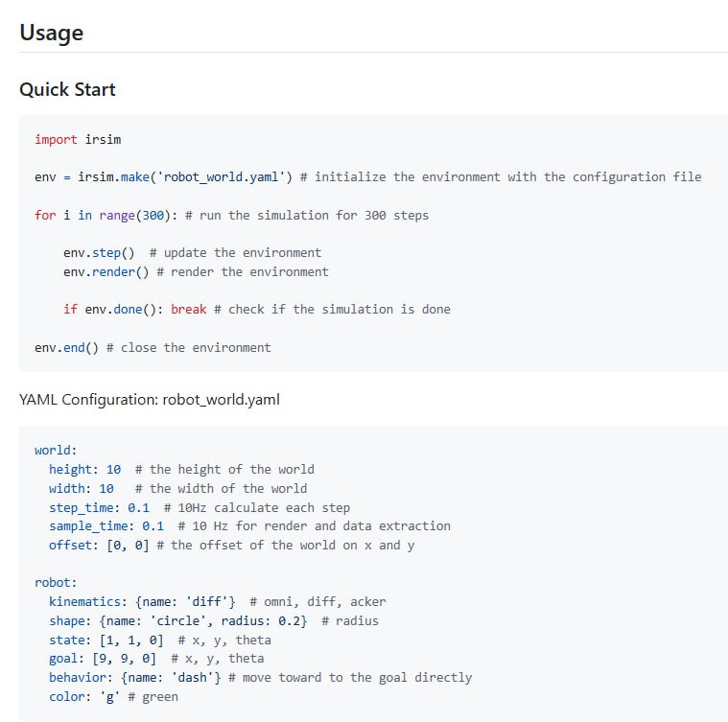Click the "Quick Start" subheading

click(67, 89)
